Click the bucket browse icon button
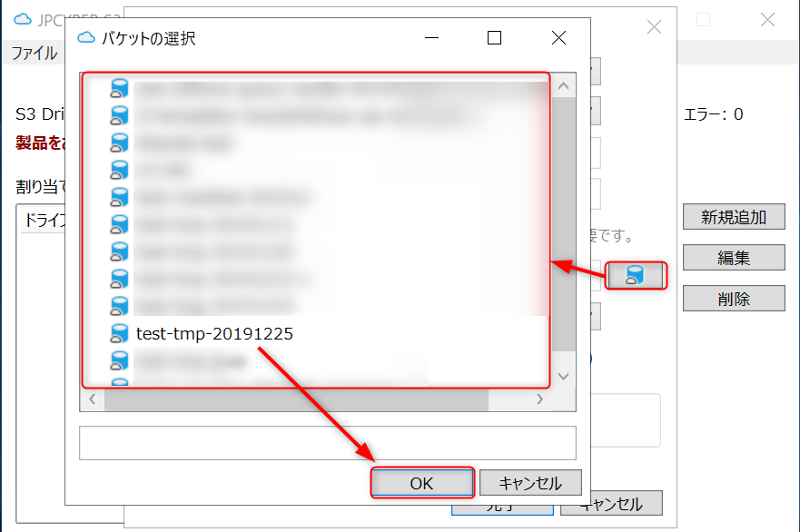This screenshot has height=532, width=800. [636, 275]
